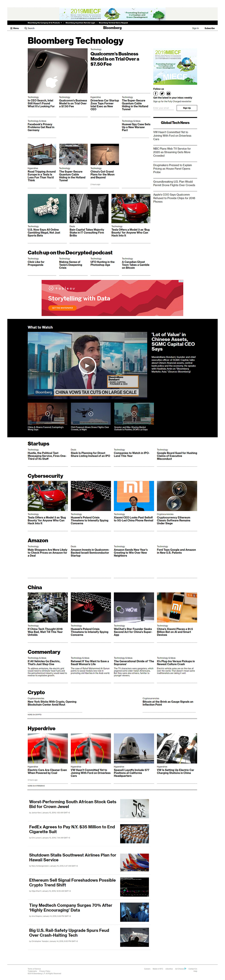This screenshot has height=980, width=225.
Task: Open Bitcoin at the Brink story
Action: 168,703
